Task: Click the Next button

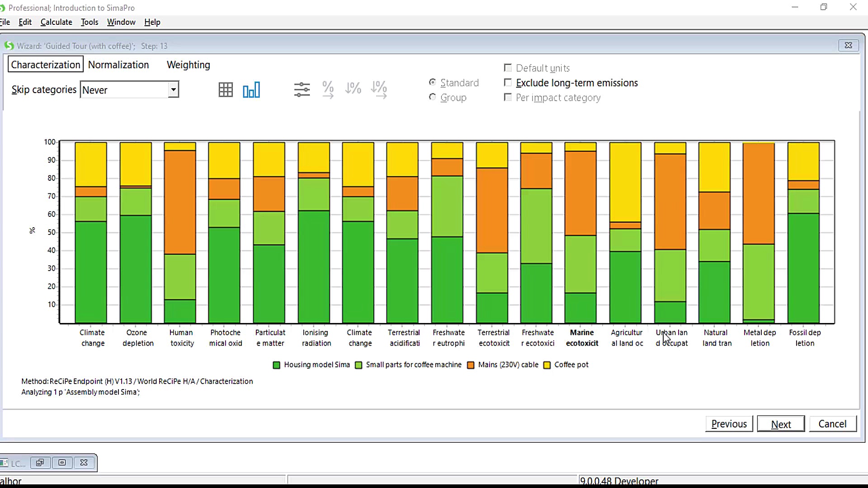Action: 781,424
